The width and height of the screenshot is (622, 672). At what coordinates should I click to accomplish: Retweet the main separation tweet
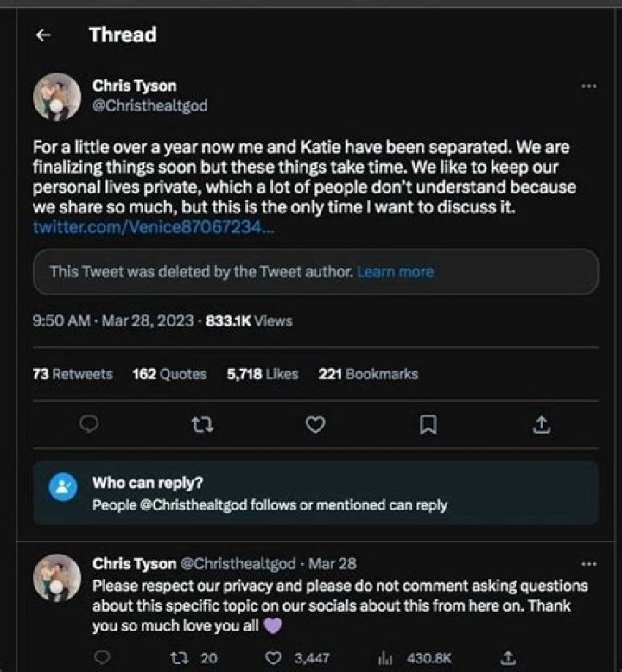[x=202, y=425]
